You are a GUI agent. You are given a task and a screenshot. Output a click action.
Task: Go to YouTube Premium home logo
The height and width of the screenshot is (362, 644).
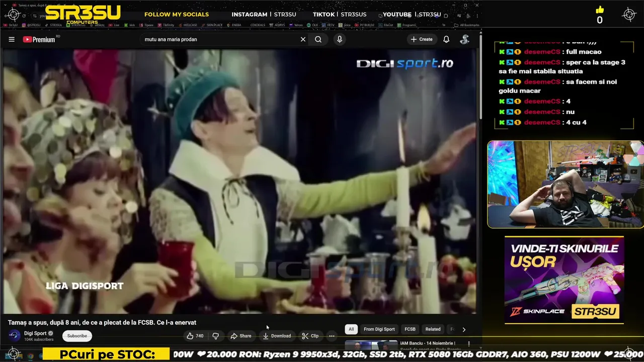point(39,39)
